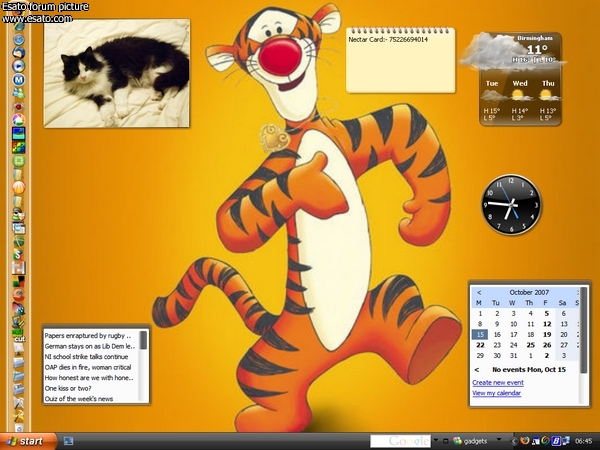
Task: Launch Thunderbird mail from the dock
Action: (18, 52)
